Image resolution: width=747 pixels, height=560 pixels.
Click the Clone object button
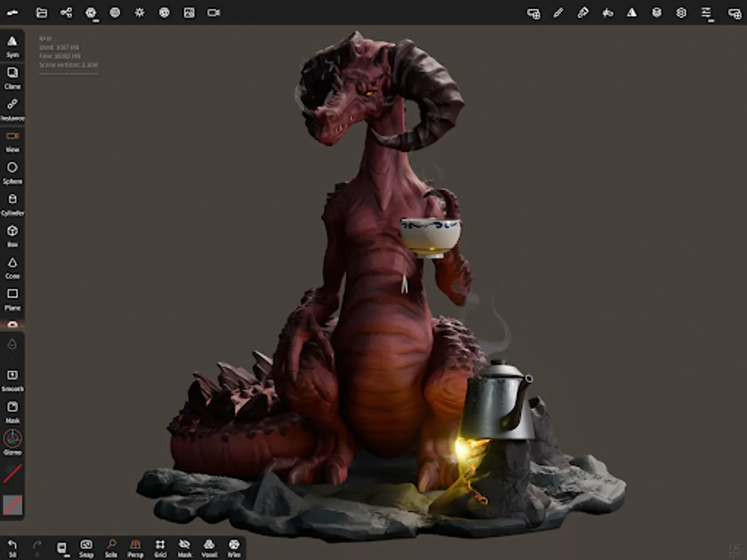tap(12, 77)
